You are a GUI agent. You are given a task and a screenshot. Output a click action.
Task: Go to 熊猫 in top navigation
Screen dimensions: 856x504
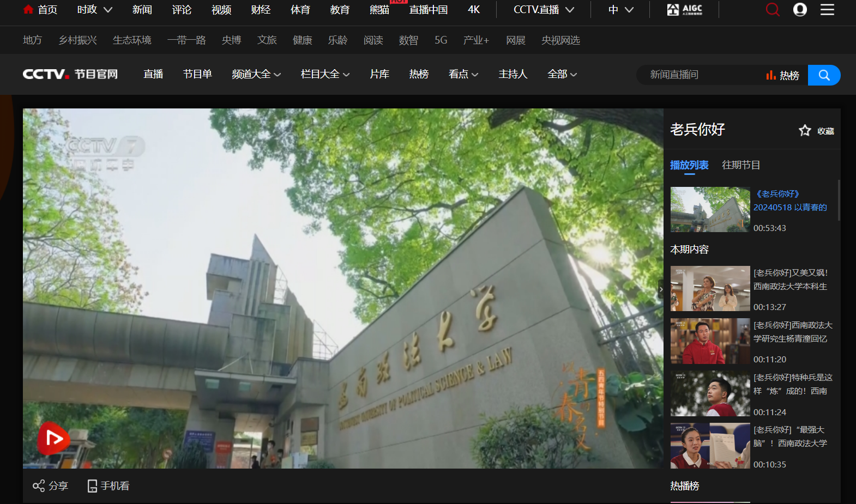coord(379,10)
